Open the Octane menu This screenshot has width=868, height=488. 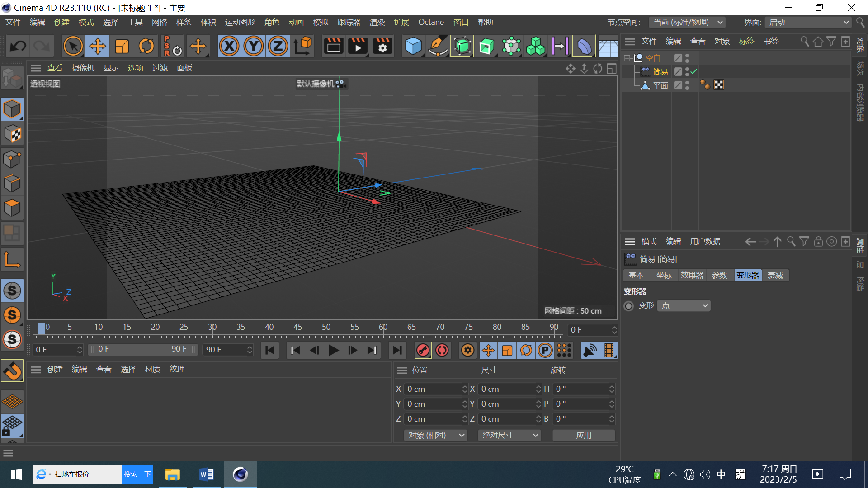431,22
